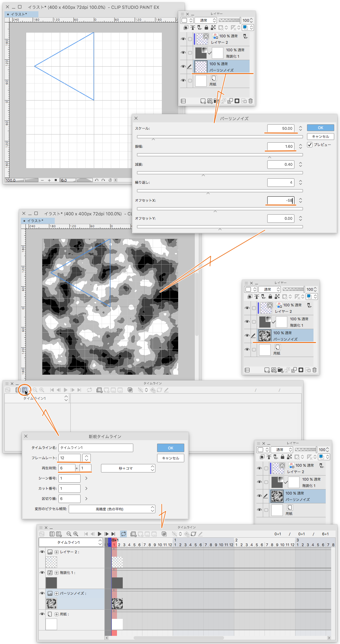
Task: Click the new animation folder icon in the populated timeline
Action: (134, 534)
